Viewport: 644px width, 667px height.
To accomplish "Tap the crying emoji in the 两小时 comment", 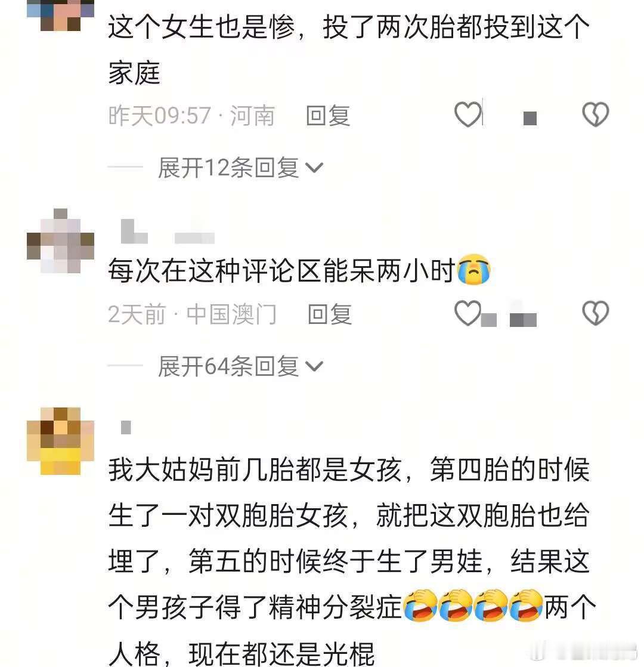I will pyautogui.click(x=473, y=270).
